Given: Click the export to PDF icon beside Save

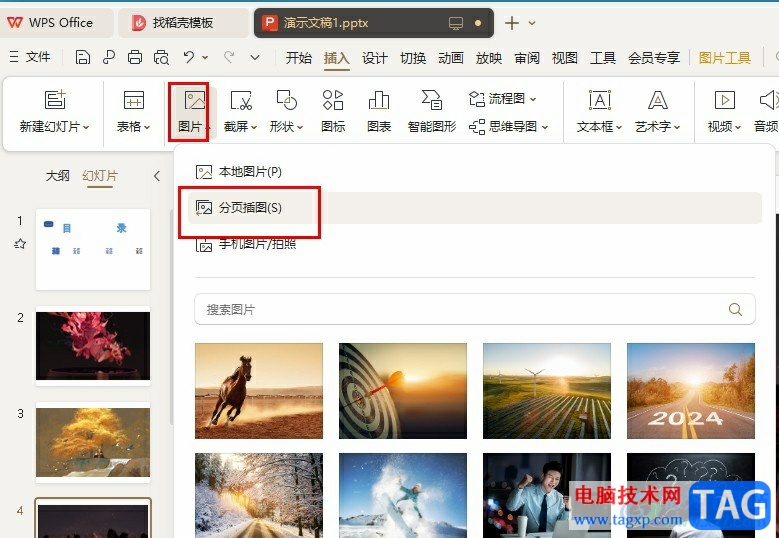Looking at the screenshot, I should tap(109, 57).
